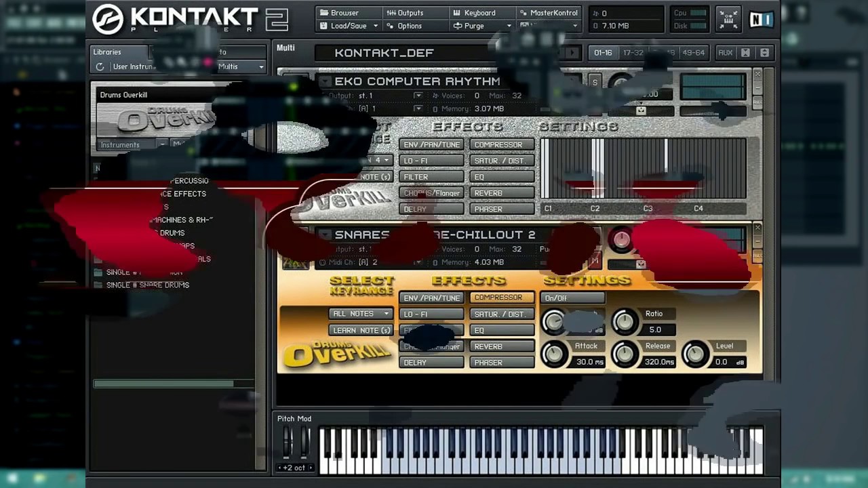The image size is (868, 488).
Task: Switch to instrument page 01-16
Action: pos(603,53)
